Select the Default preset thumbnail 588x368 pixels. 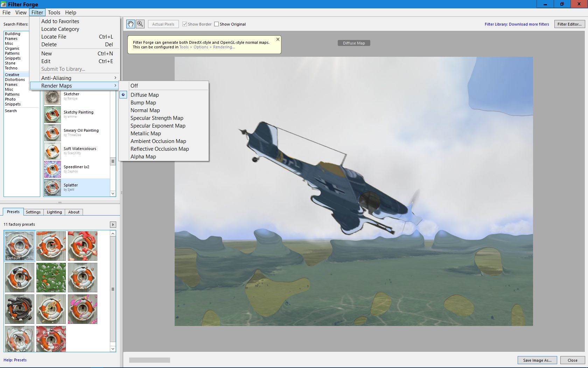(20, 246)
